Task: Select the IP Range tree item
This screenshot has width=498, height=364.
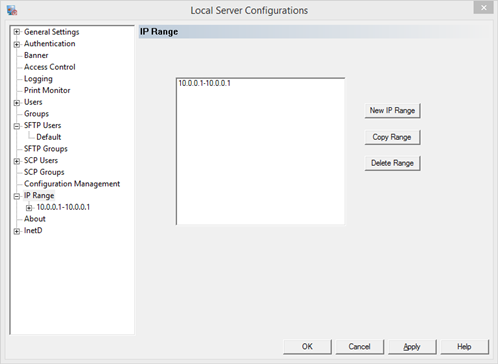Action: click(39, 196)
